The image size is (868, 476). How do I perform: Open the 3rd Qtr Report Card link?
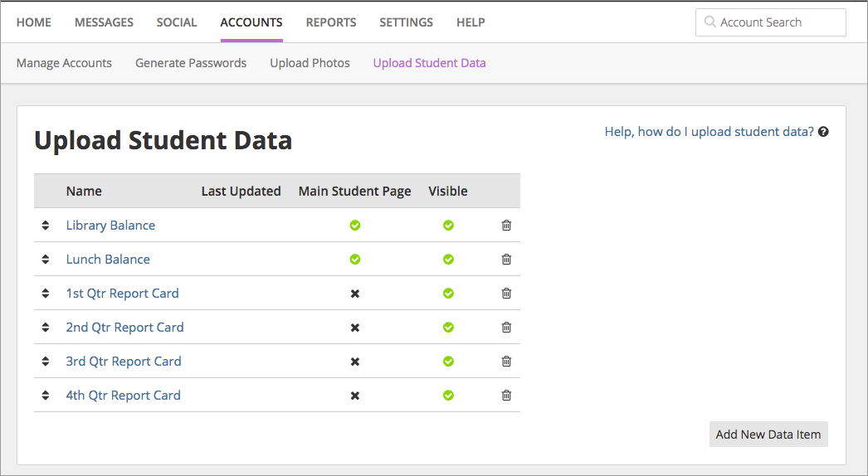(x=124, y=362)
